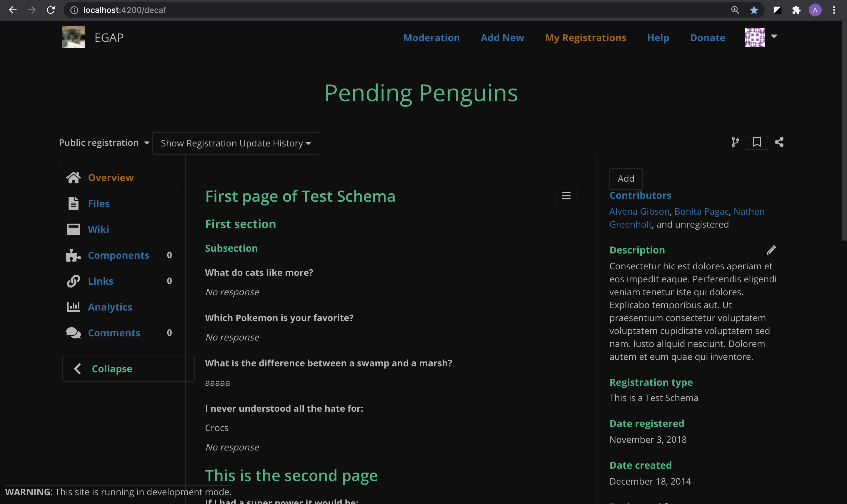Bookmark page with the star icon
The image size is (847, 504).
click(x=753, y=10)
